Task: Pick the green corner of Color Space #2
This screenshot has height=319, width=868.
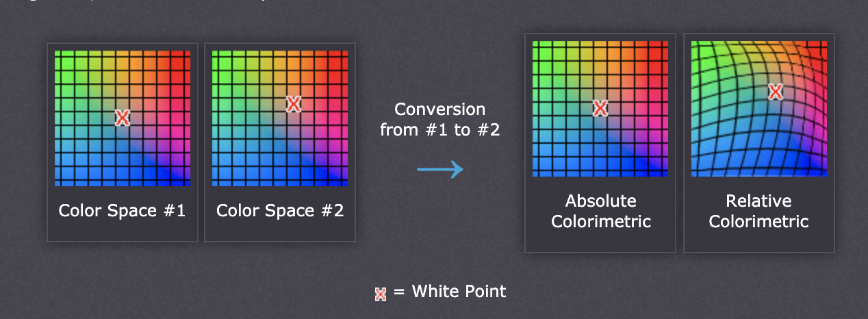Action: 221,59
